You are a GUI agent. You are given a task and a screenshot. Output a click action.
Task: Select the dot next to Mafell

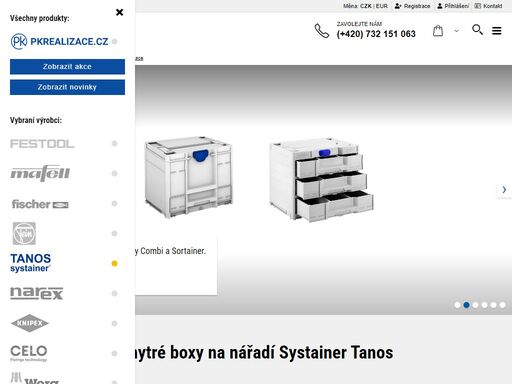114,173
